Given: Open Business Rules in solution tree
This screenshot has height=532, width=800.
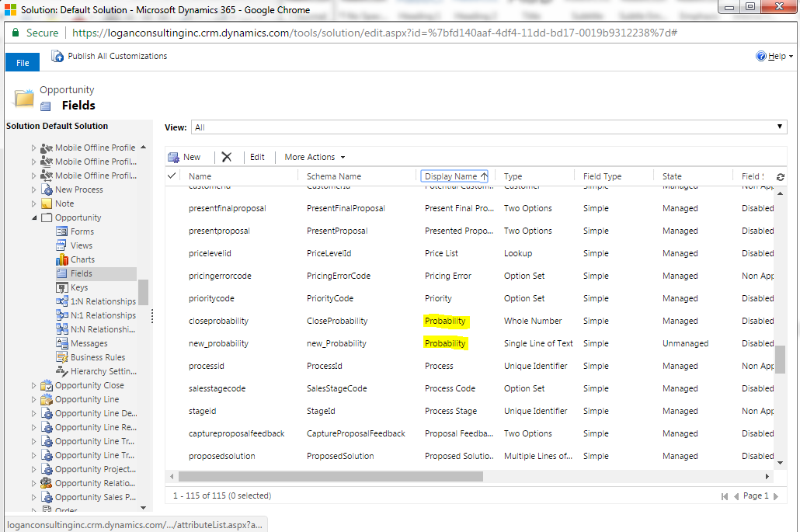Looking at the screenshot, I should [97, 357].
